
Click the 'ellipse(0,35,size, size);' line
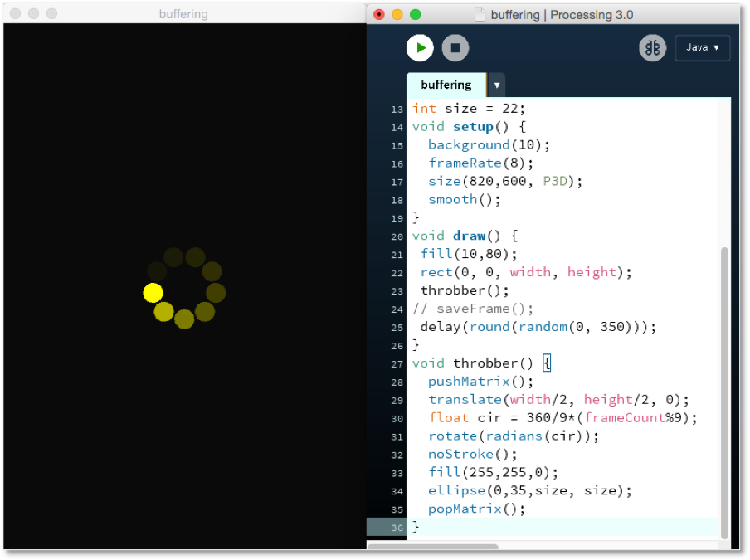click(x=530, y=490)
